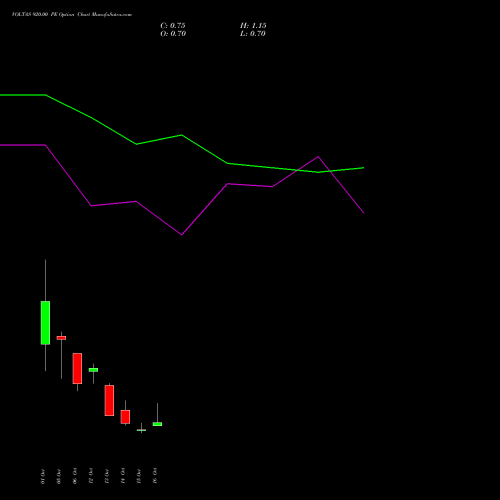Select the red candlestick for 06 Oct

[x=77, y=368]
